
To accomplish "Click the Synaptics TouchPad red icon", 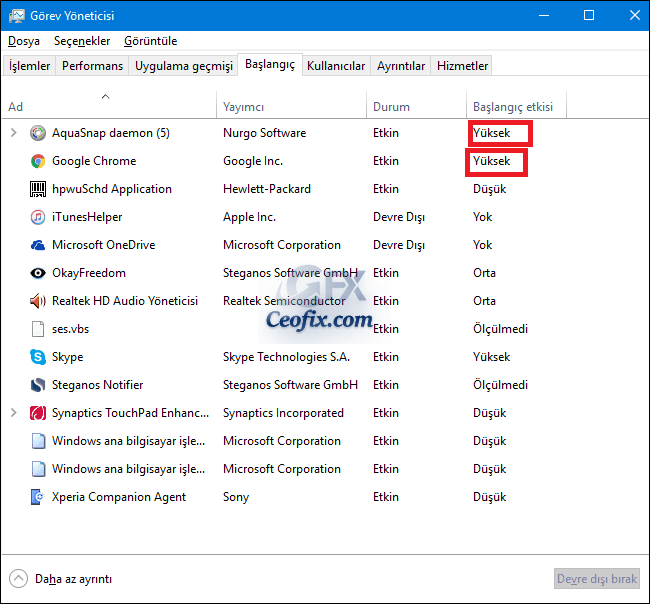I will pyautogui.click(x=38, y=413).
